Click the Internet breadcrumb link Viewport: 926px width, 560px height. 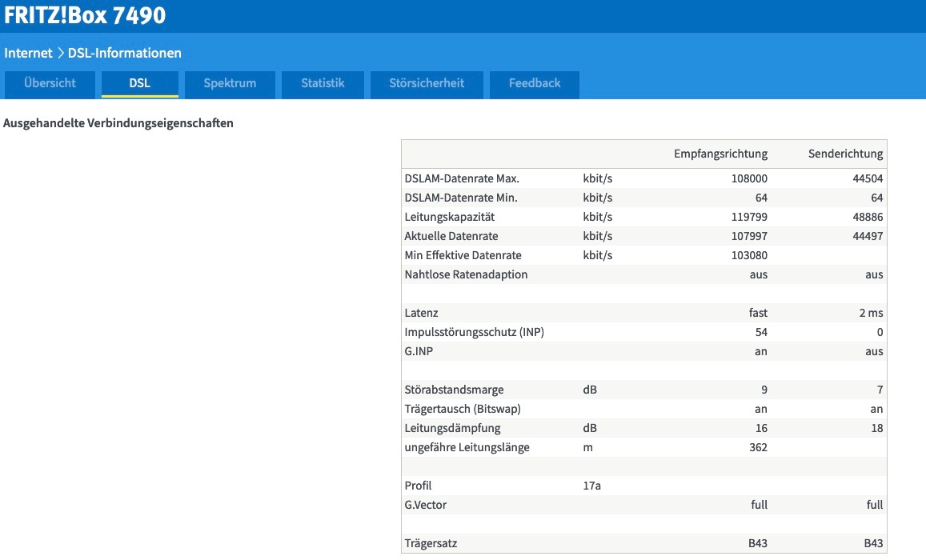coord(28,53)
